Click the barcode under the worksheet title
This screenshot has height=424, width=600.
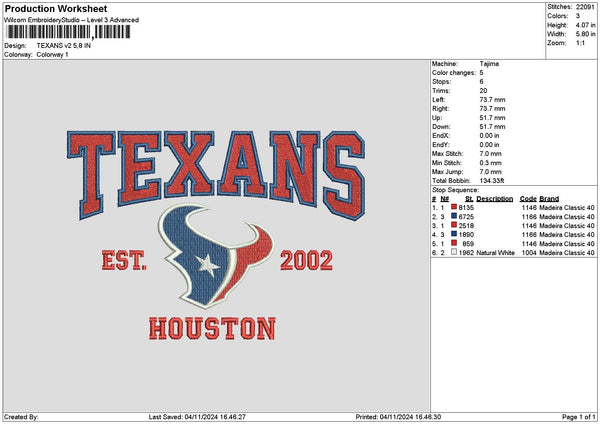click(x=68, y=32)
